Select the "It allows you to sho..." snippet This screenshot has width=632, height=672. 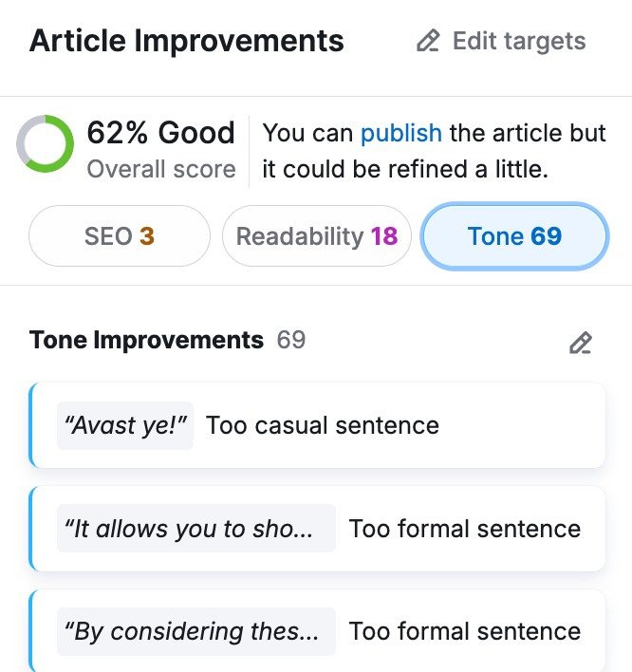pyautogui.click(x=195, y=529)
